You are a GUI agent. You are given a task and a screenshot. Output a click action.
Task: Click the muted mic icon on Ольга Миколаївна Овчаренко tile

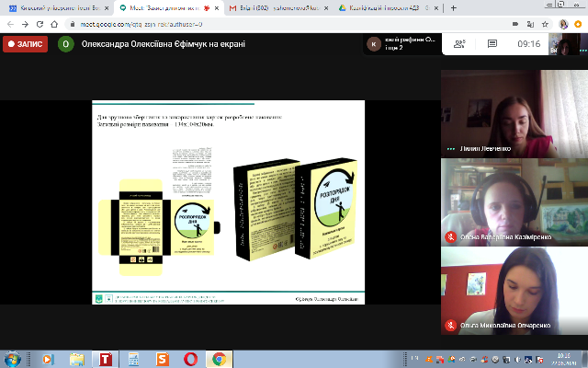(x=451, y=325)
